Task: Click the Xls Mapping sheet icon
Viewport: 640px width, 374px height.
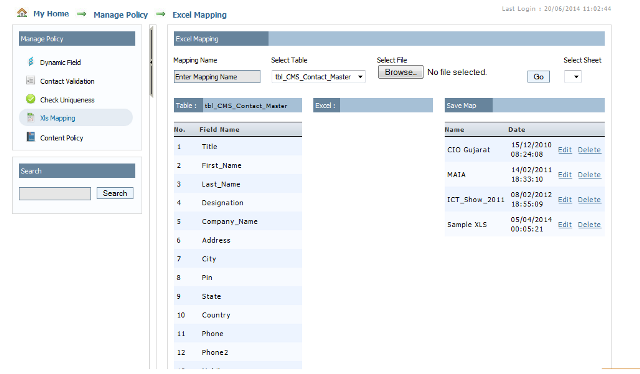Action: (31, 118)
